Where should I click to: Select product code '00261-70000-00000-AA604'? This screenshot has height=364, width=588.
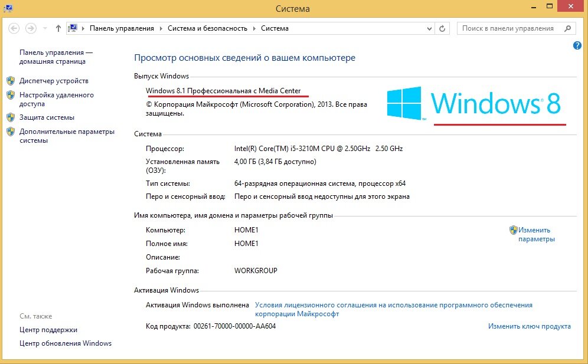235,326
